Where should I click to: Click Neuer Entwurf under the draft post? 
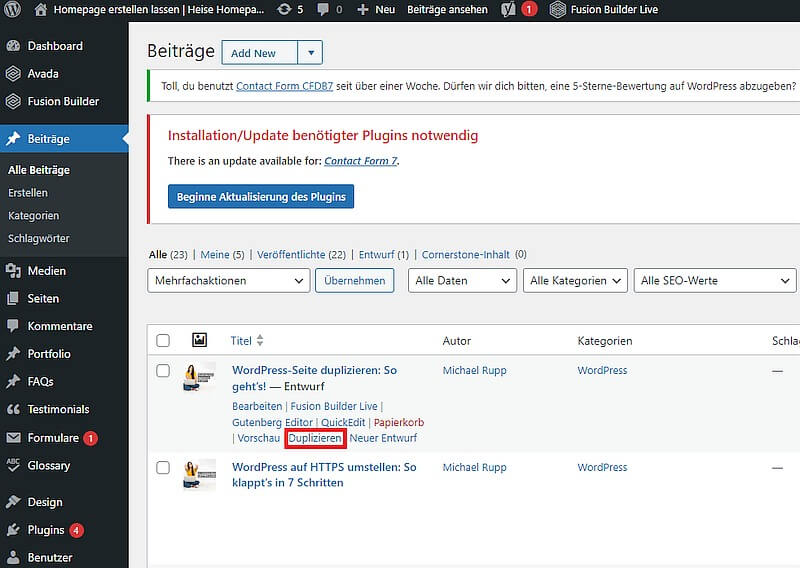click(383, 438)
